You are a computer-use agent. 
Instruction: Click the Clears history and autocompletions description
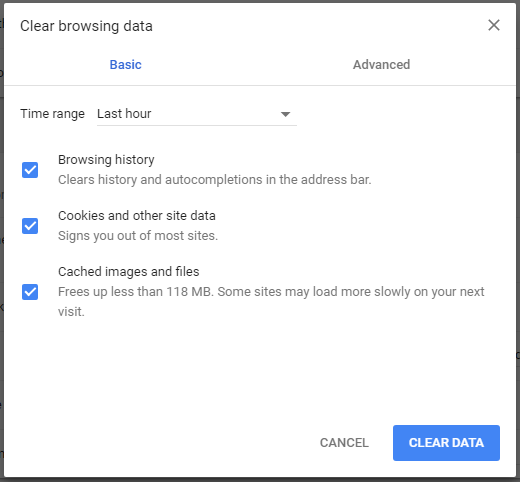pos(214,180)
